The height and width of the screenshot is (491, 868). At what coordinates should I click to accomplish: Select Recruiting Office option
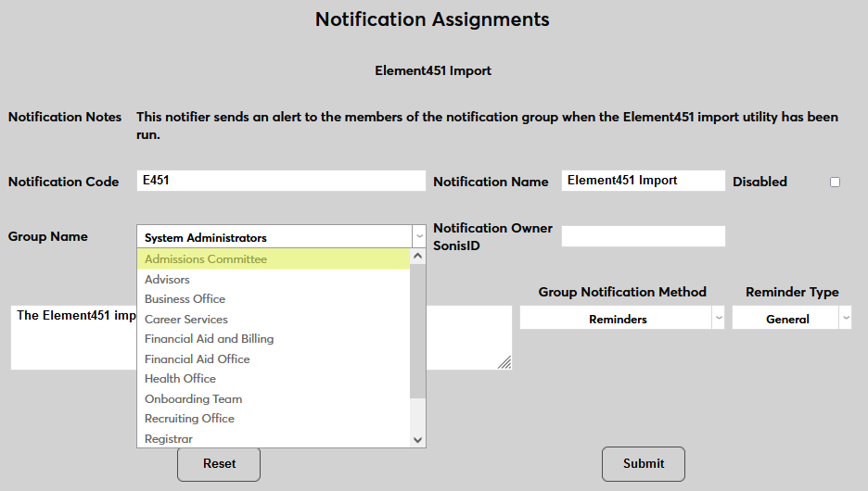(x=273, y=419)
